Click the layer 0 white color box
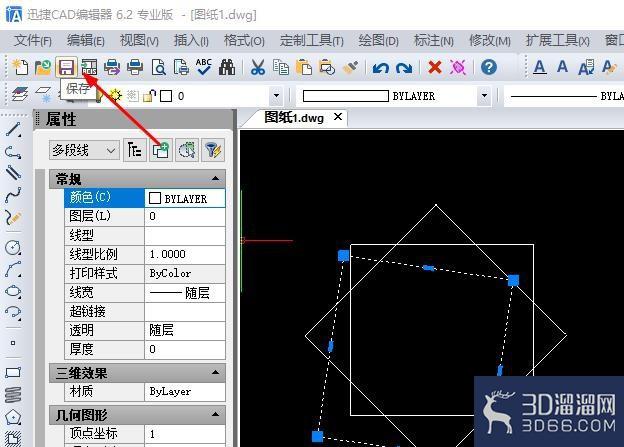Viewport: 624px width, 447px height. coord(166,96)
